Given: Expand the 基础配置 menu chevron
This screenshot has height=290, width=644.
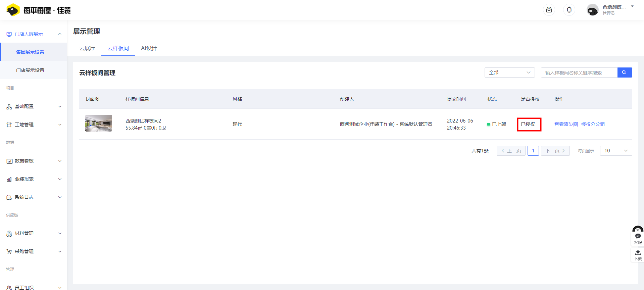Looking at the screenshot, I should pyautogui.click(x=60, y=106).
